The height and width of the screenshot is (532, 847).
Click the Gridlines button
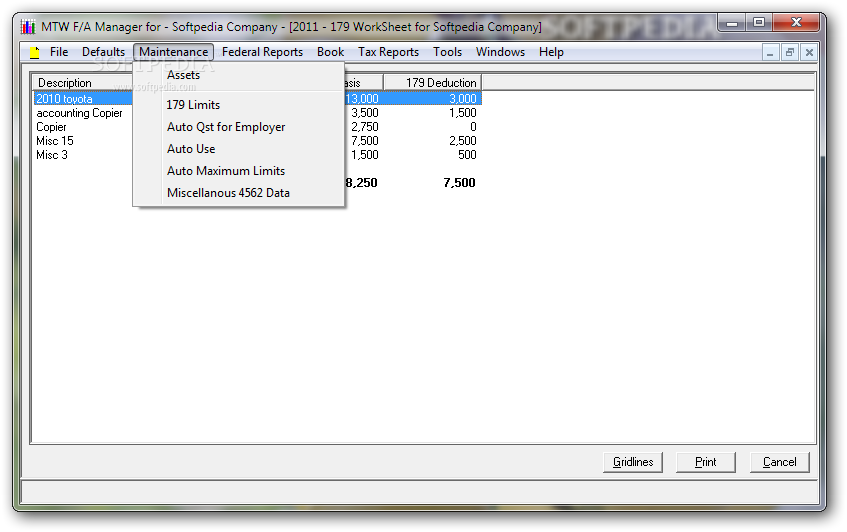point(633,462)
